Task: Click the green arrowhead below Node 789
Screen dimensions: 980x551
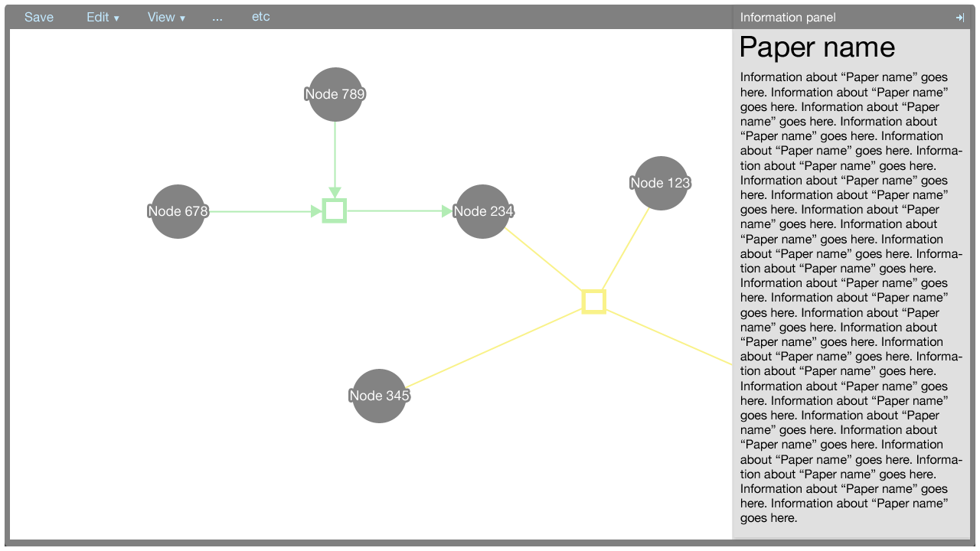Action: [x=335, y=193]
